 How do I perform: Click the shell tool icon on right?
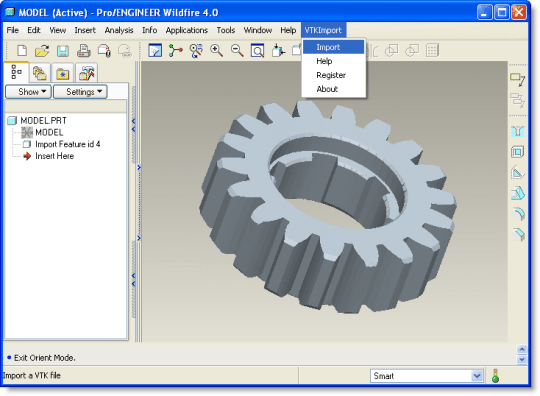(x=517, y=152)
